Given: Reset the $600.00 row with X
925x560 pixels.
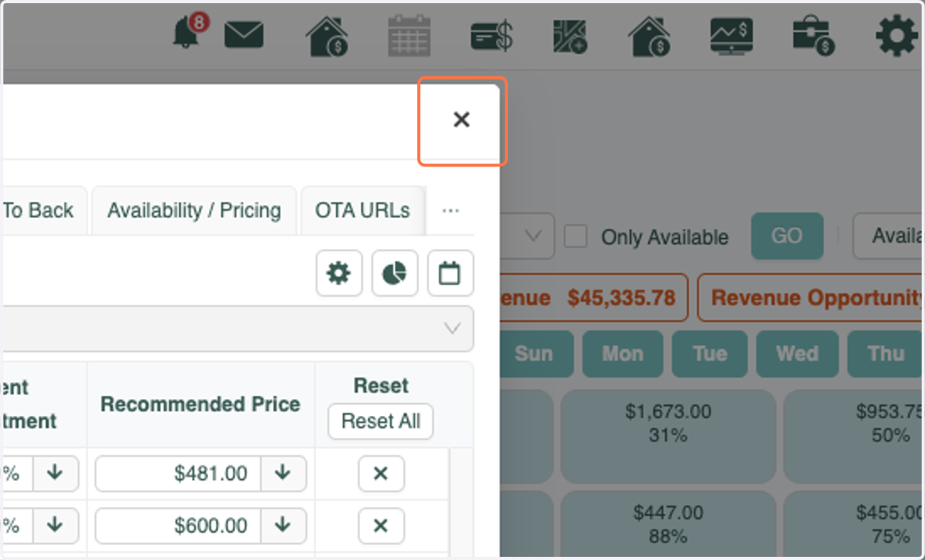Looking at the screenshot, I should point(381,526).
